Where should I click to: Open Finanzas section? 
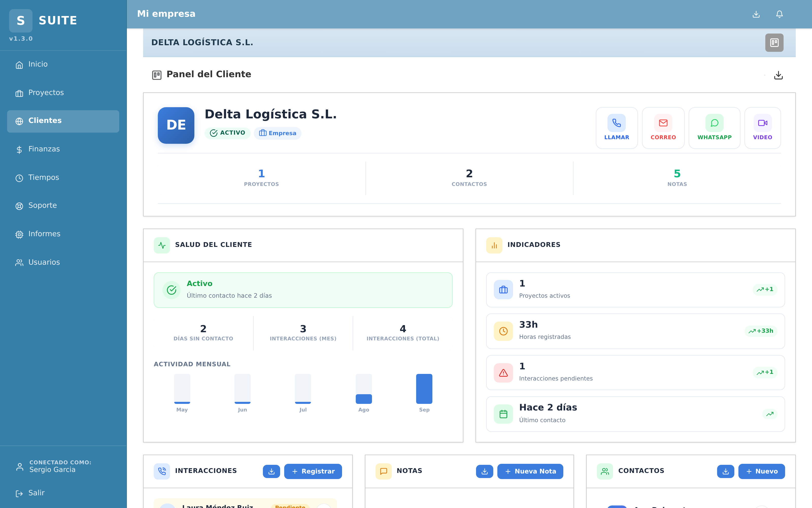(x=63, y=149)
